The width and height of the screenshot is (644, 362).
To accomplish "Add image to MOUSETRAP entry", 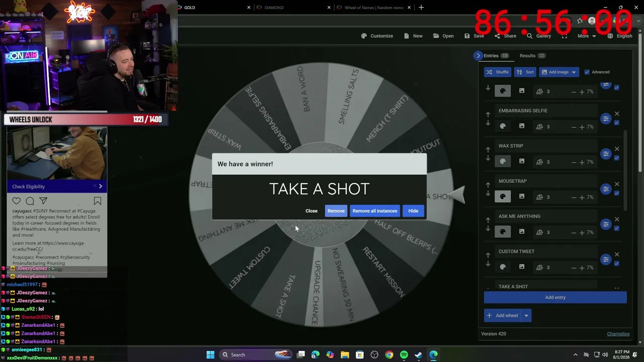I will [522, 197].
